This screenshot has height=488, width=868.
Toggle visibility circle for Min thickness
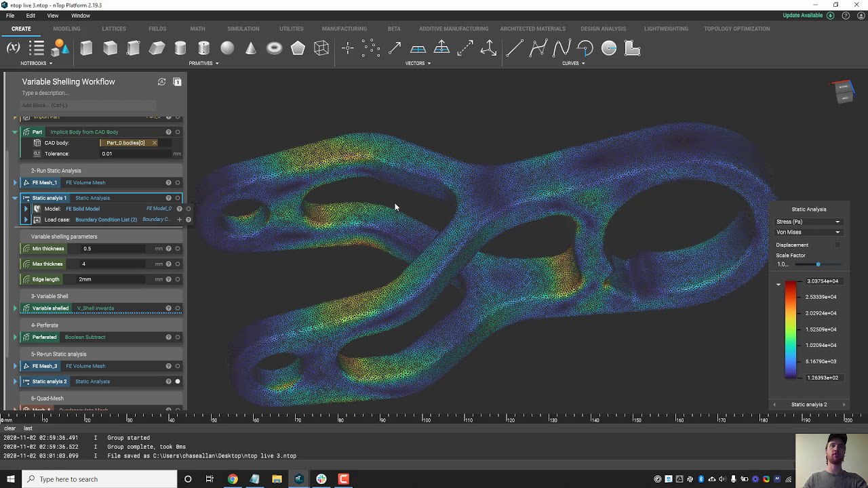click(x=178, y=249)
